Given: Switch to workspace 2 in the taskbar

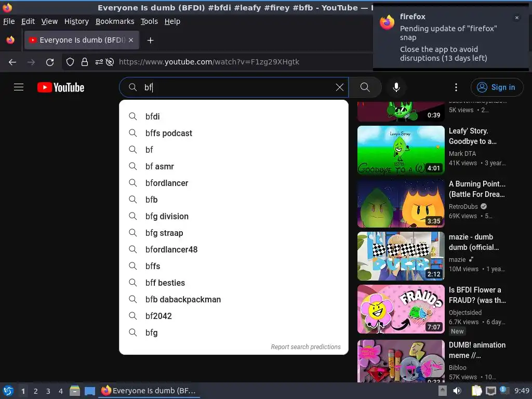Looking at the screenshot, I should pos(36,391).
